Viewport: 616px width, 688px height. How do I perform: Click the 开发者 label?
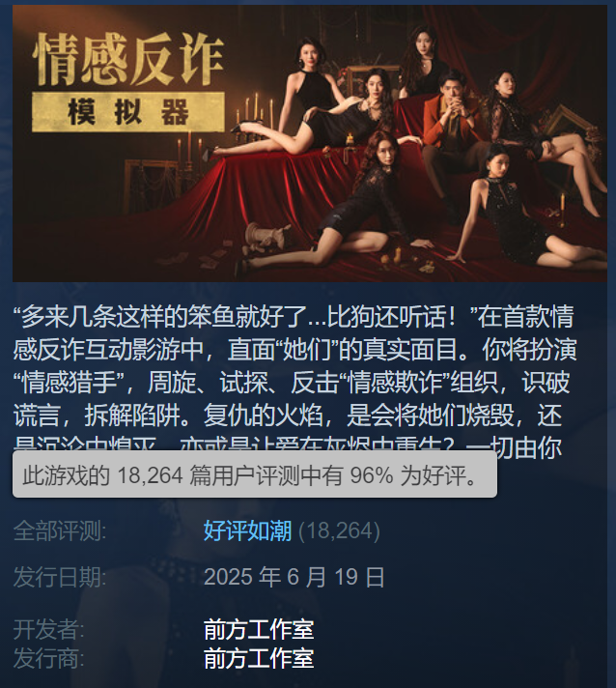(48, 630)
